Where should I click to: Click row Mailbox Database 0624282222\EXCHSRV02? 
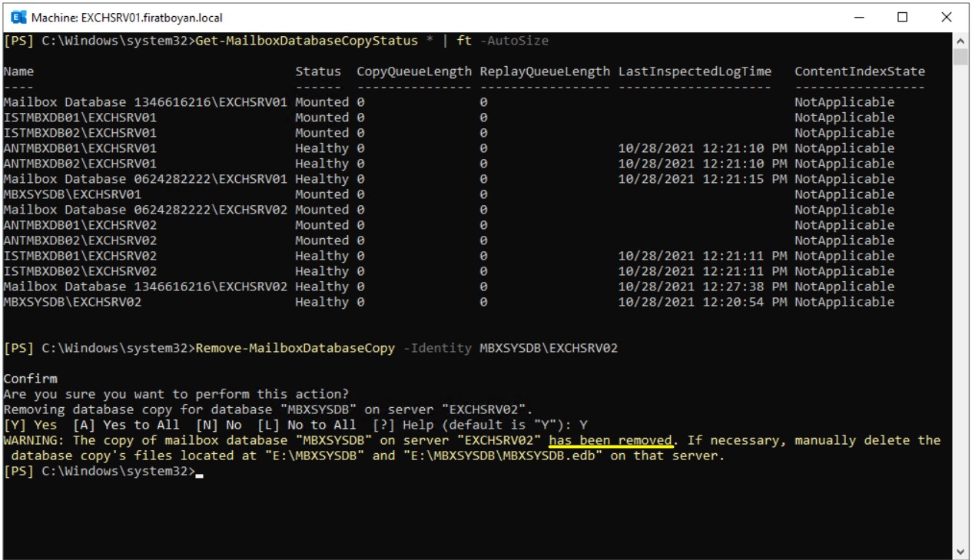coord(450,210)
